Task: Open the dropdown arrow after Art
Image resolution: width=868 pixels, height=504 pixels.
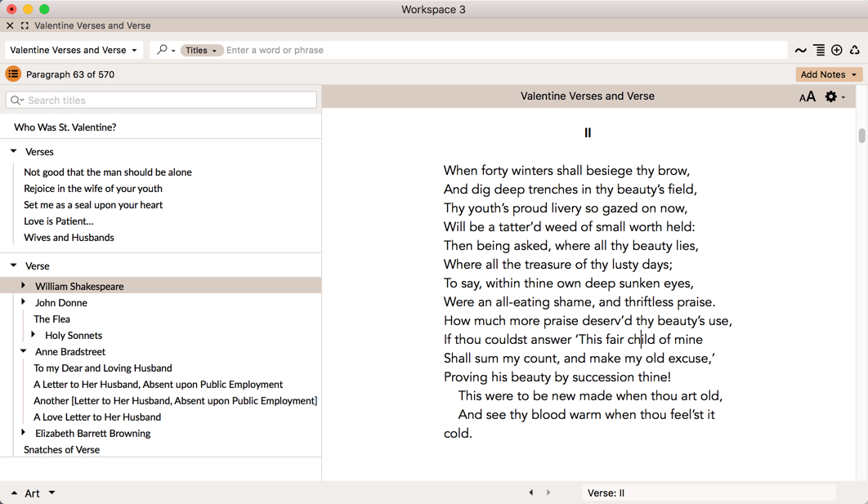Action: click(52, 493)
